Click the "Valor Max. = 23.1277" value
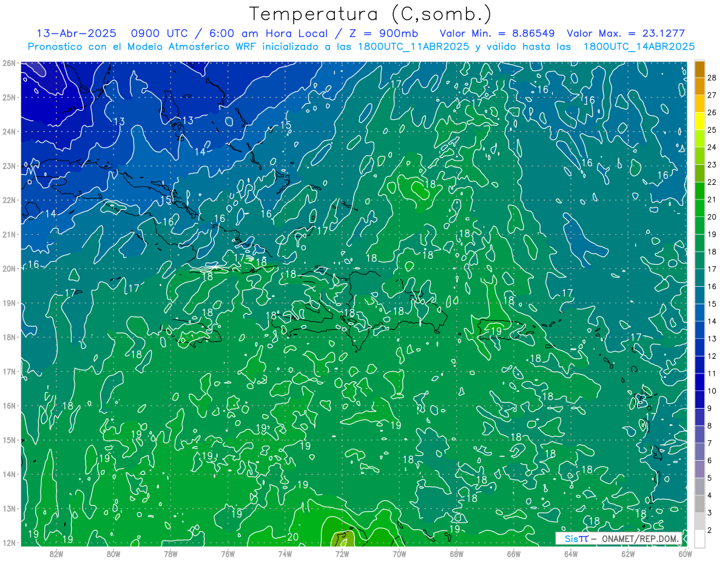Image resolution: width=728 pixels, height=562 pixels. click(626, 33)
